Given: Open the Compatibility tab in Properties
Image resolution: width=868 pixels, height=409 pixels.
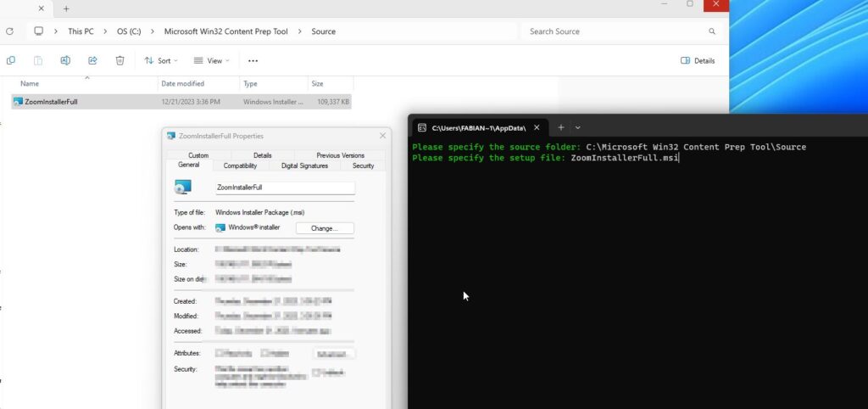Looking at the screenshot, I should (x=240, y=165).
